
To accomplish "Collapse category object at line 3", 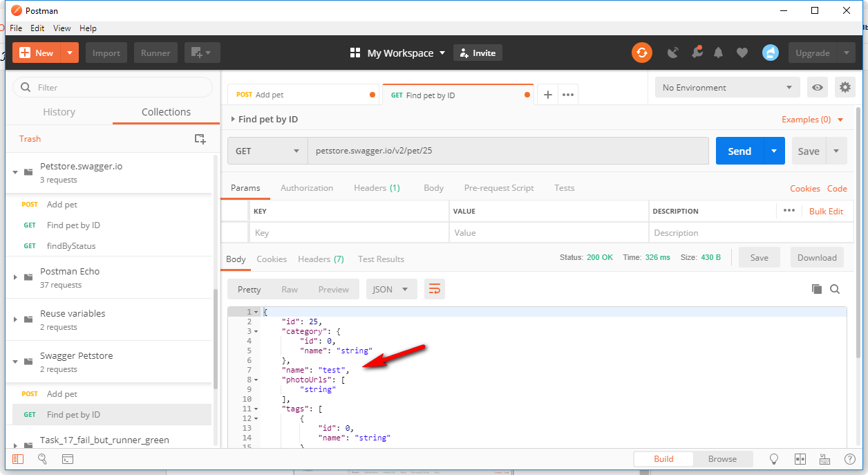I will (256, 332).
